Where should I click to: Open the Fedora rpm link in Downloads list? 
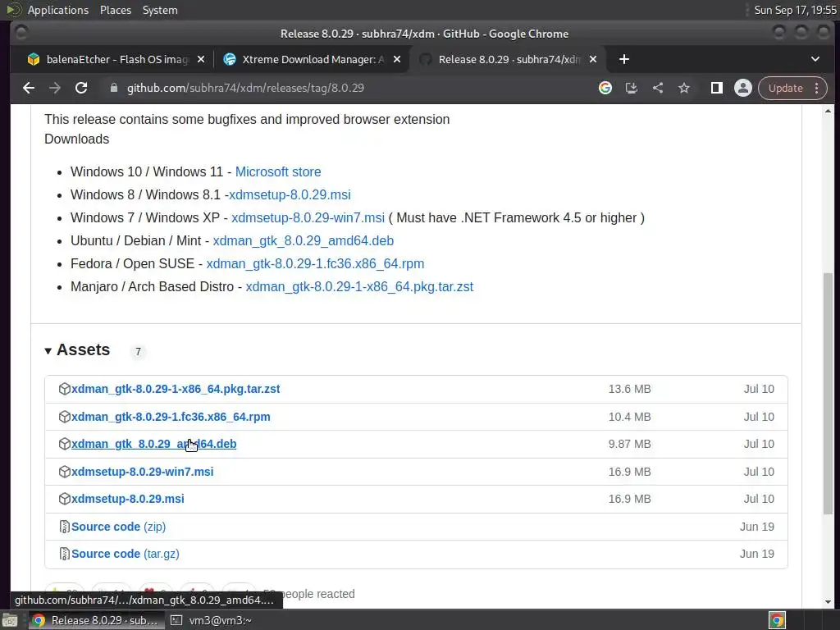[x=315, y=264]
